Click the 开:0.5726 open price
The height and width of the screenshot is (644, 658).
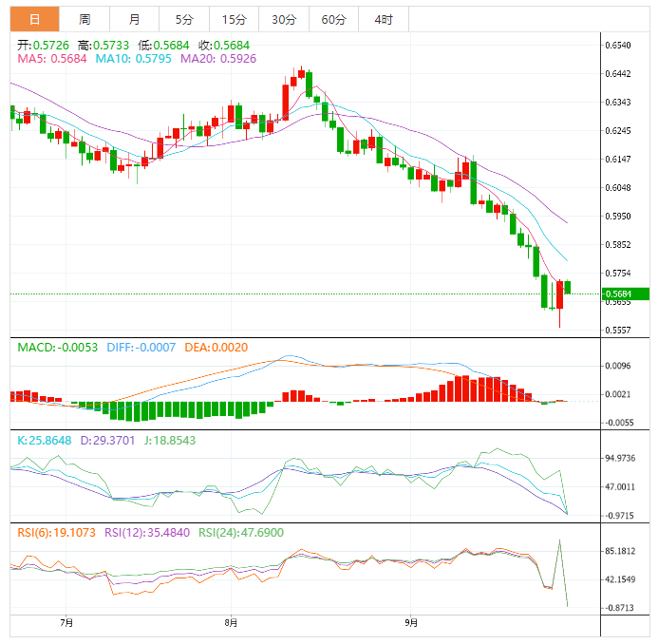pyautogui.click(x=44, y=46)
